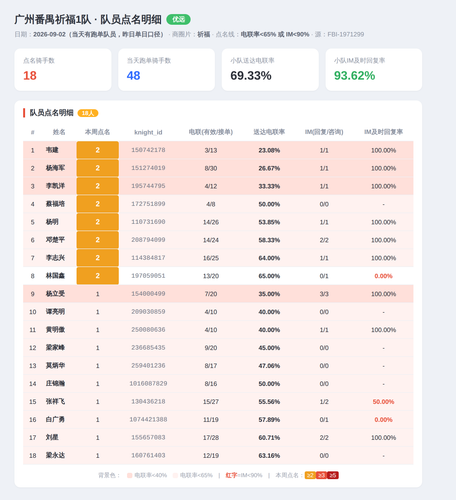
Task: Click the 送达电联率 column header
Action: tap(269, 132)
